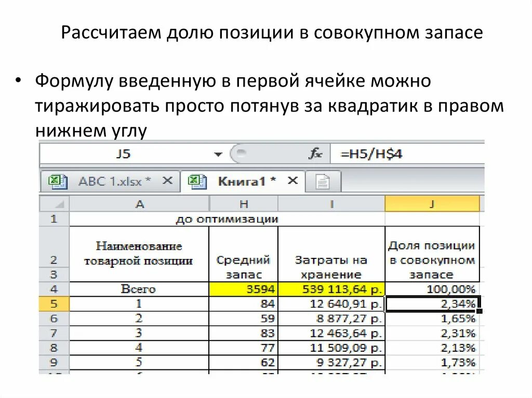Click the 2,31% cell
Image resolution: width=532 pixels, height=398 pixels.
point(432,333)
